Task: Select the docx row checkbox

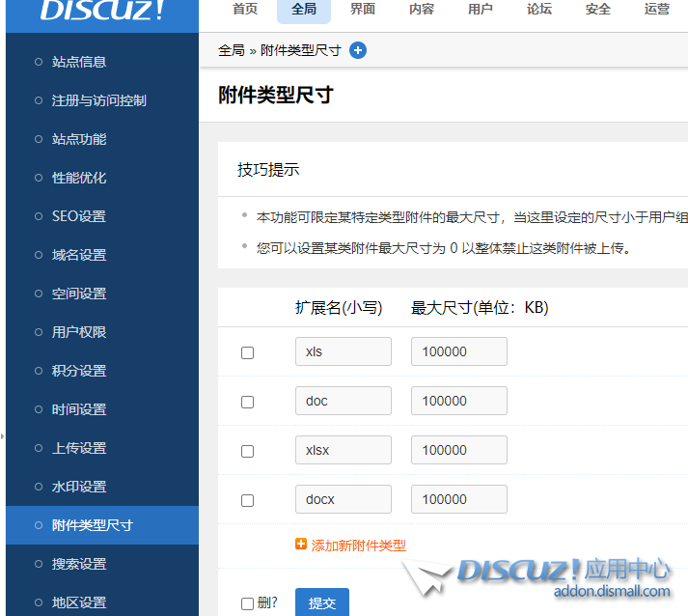Action: (247, 500)
